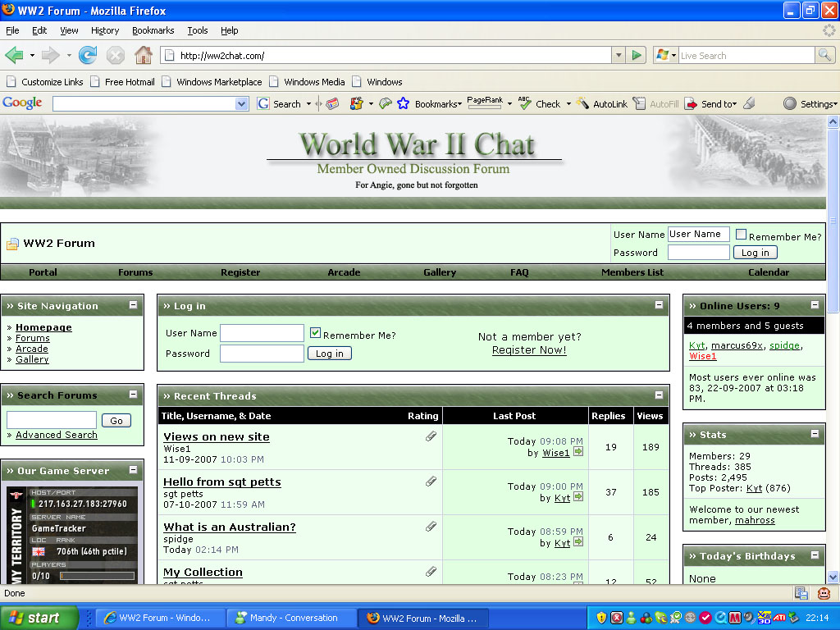840x630 pixels.
Task: Open the Bookmarks menu in menu bar
Action: point(153,30)
